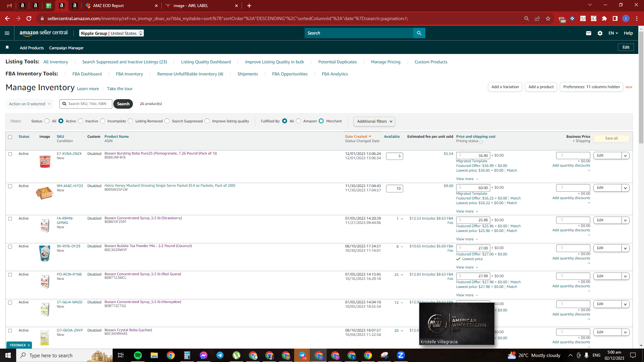The height and width of the screenshot is (362, 644).
Task: Open the settings gear icon
Action: (600, 33)
